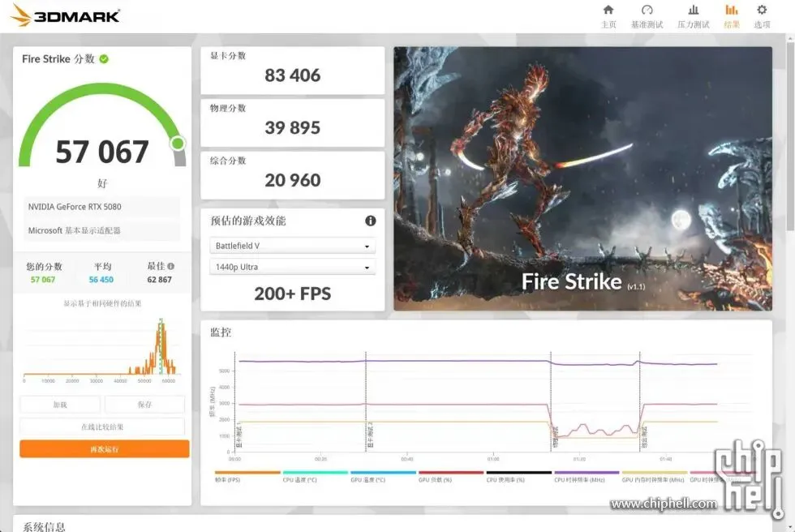Click the 显示基于相同硬件的结果 caption
This screenshot has width=795, height=532.
(102, 303)
